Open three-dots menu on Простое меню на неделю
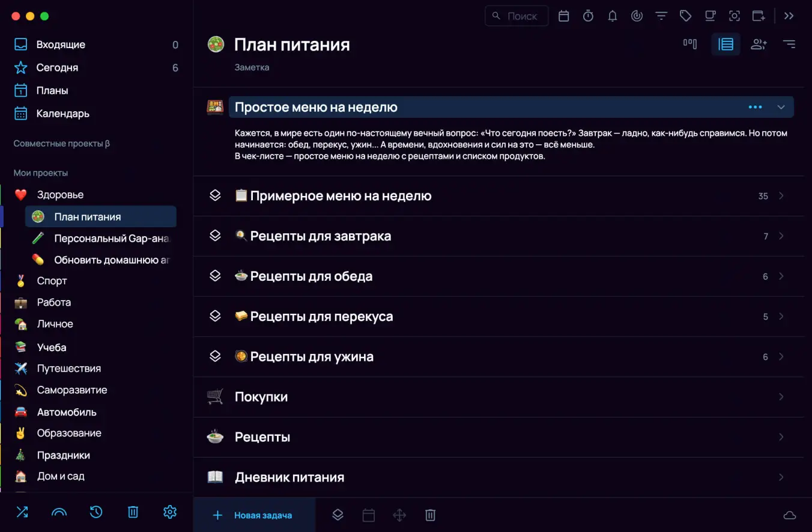 [755, 107]
